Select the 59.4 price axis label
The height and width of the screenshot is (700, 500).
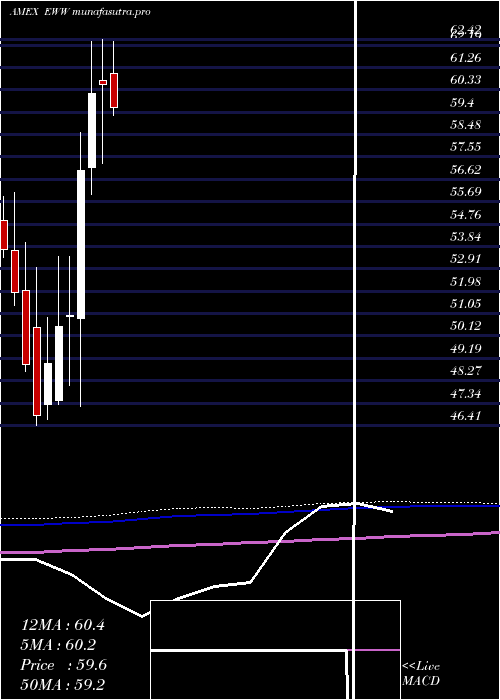464,103
